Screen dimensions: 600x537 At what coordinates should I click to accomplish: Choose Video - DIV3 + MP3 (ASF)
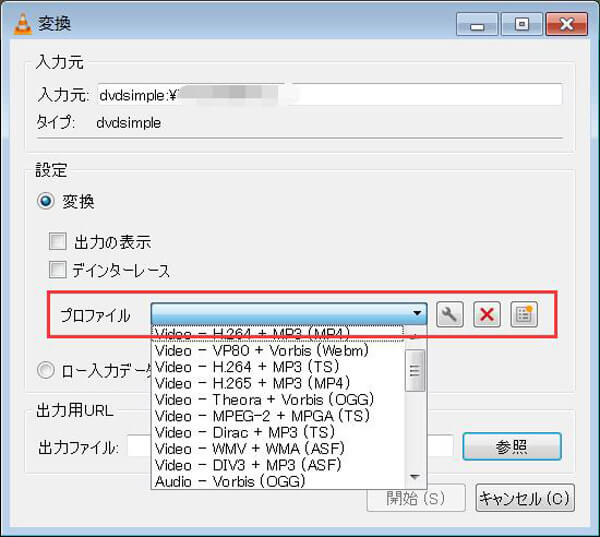coord(278,465)
